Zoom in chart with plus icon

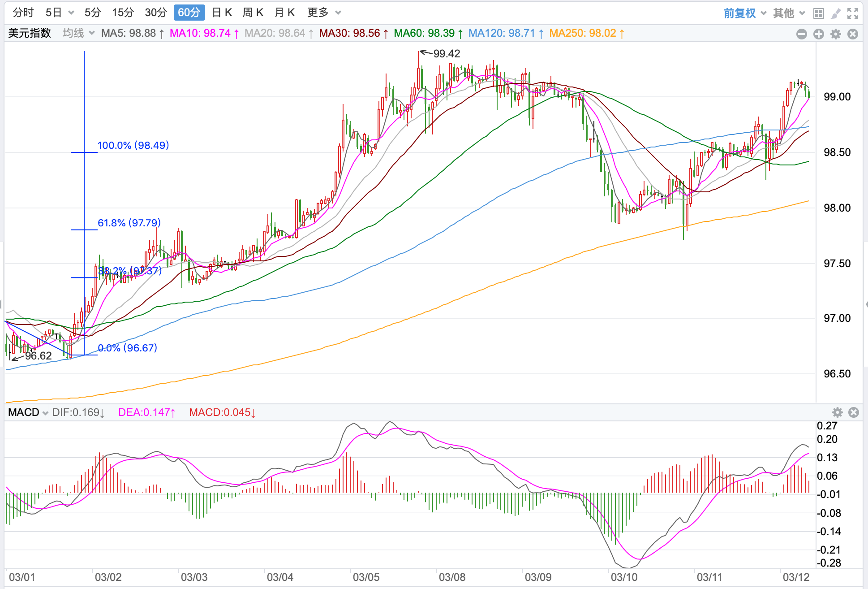(819, 34)
